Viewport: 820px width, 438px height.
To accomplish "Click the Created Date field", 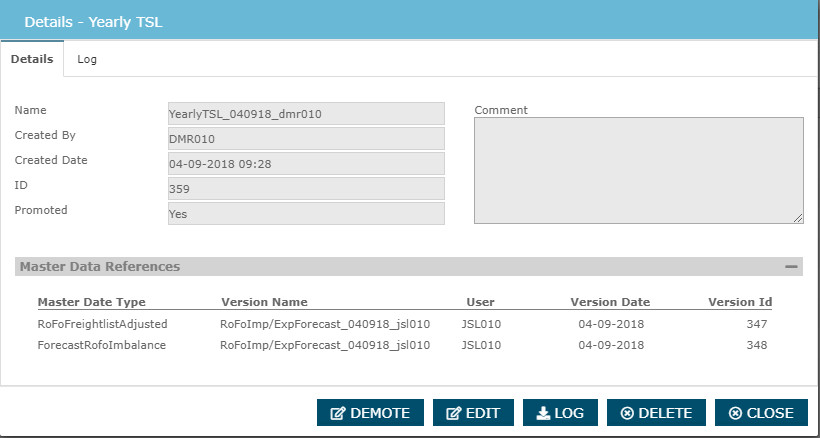I will 306,164.
